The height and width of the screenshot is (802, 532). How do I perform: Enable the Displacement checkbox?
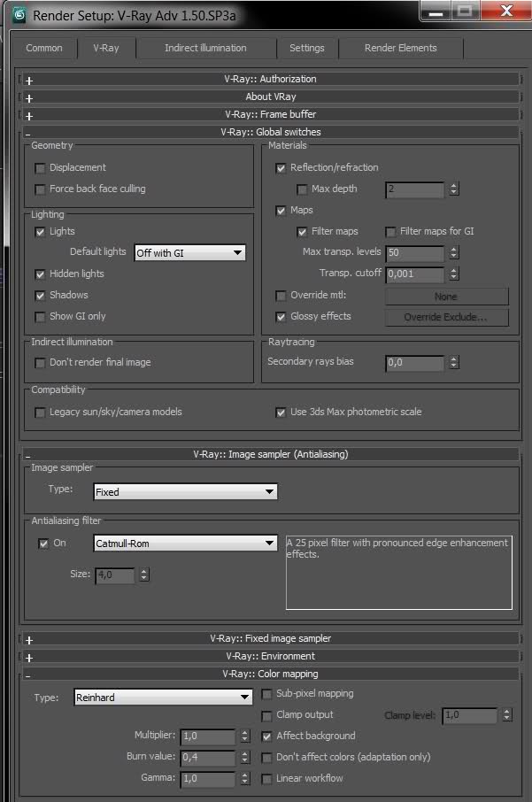[40, 168]
